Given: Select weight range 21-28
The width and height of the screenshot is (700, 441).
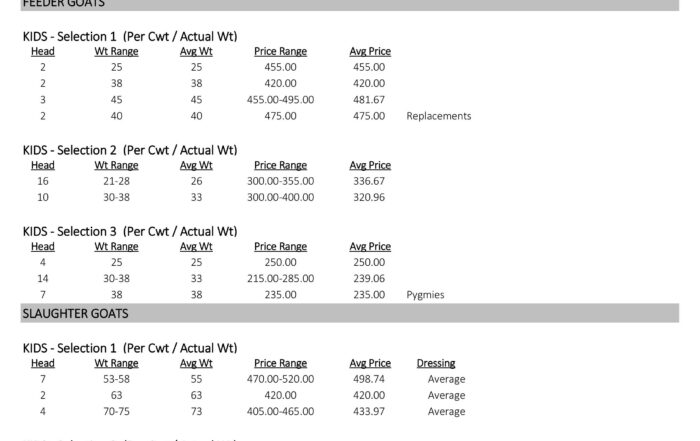Looking at the screenshot, I should [116, 181].
